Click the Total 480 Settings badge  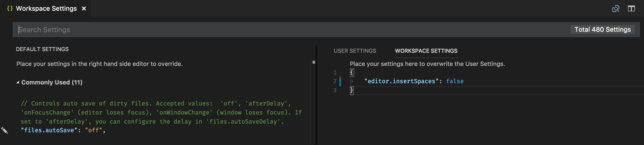click(x=603, y=29)
